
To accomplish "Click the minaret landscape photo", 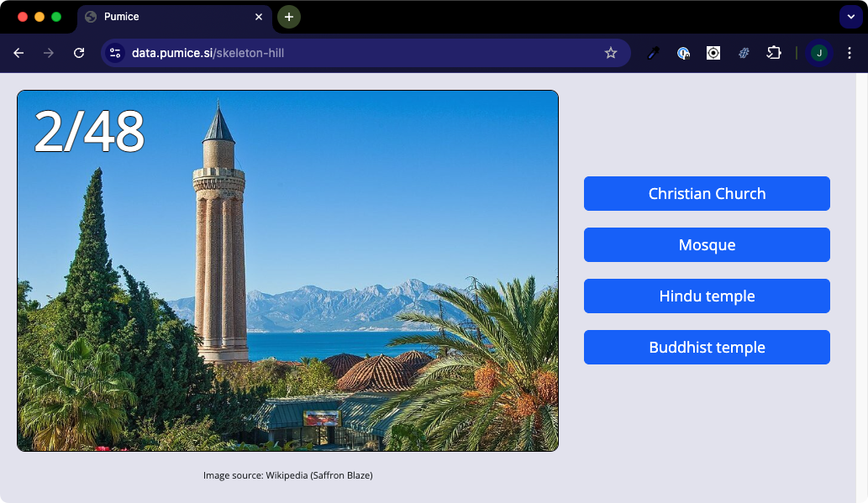I will point(288,270).
